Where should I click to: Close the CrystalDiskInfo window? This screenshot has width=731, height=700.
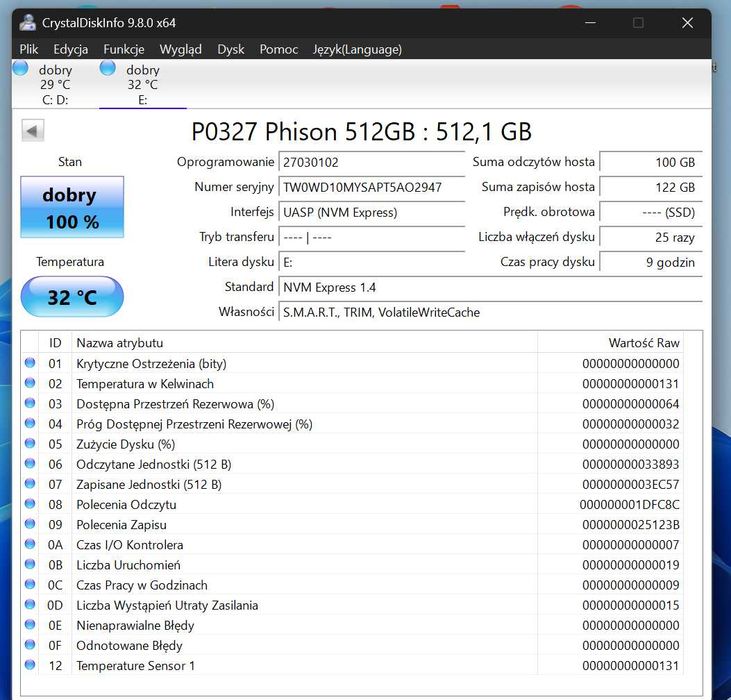pyautogui.click(x=687, y=22)
